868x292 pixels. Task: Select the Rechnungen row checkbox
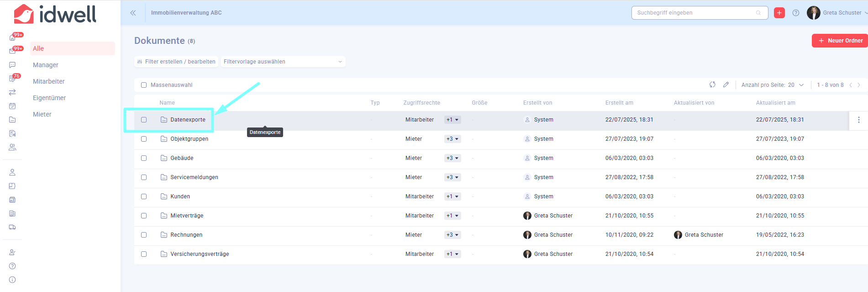[144, 235]
